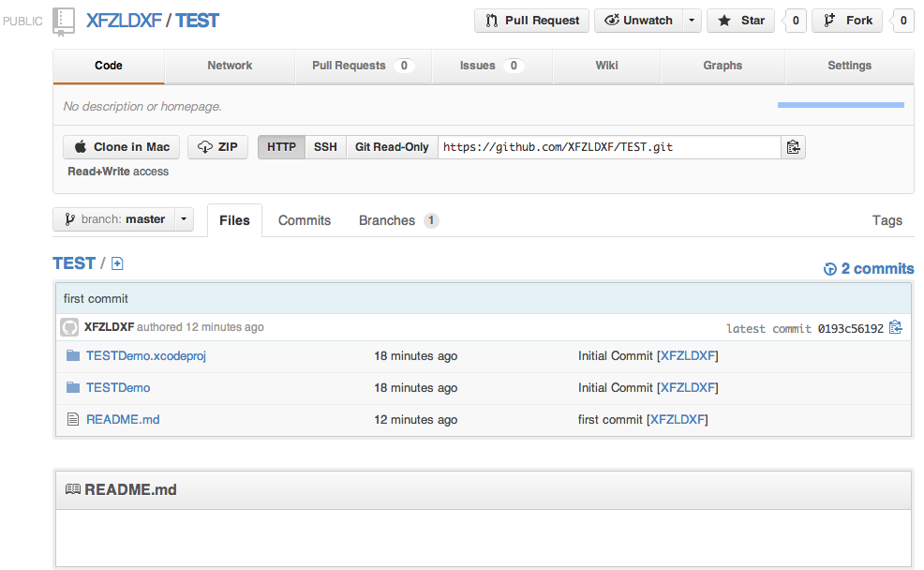Image resolution: width=924 pixels, height=570 pixels.
Task: View the 2 commits history link
Action: coord(868,269)
